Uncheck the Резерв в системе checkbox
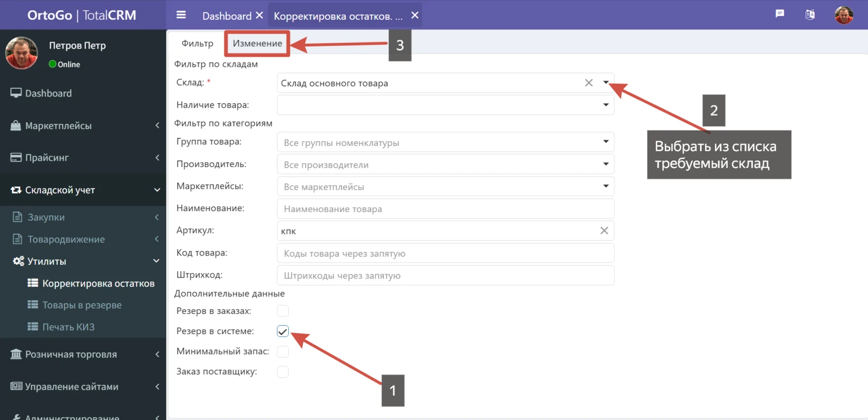Screen dimensions: 868x420 (x=283, y=332)
